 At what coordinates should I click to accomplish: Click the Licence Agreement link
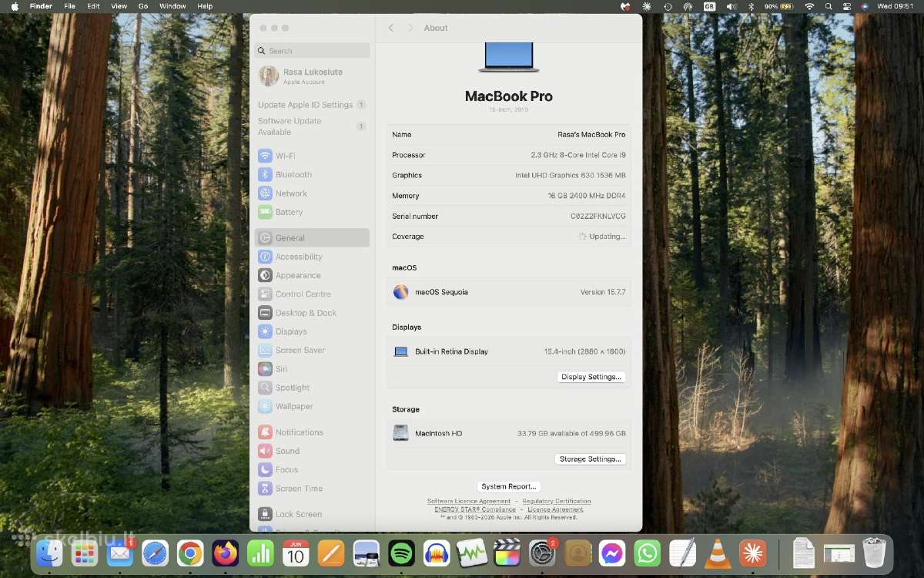(x=555, y=509)
